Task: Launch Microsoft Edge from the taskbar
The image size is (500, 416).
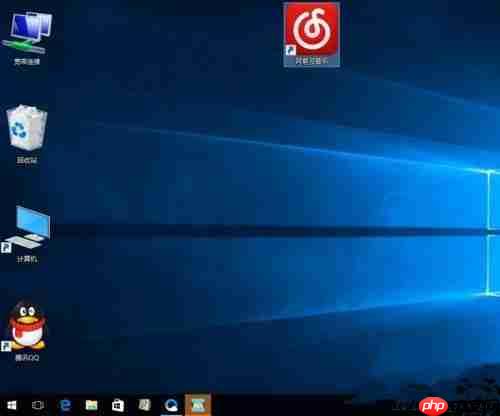Action: (65, 405)
